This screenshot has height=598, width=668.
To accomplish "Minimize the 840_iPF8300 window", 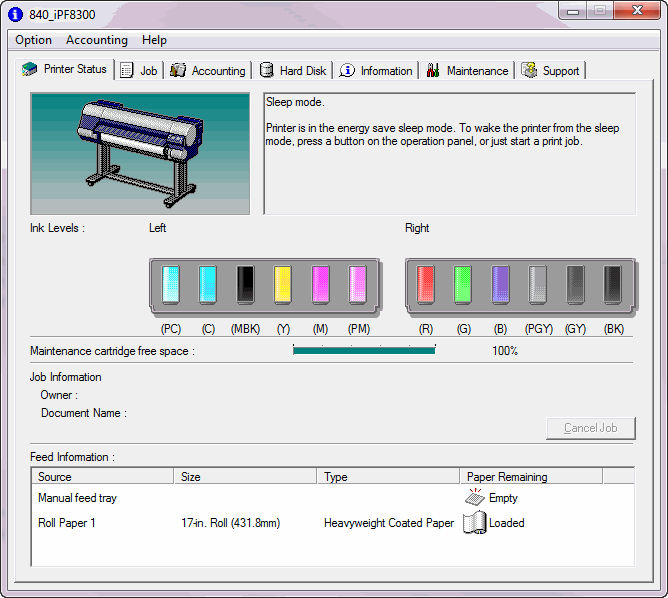I will (x=573, y=11).
